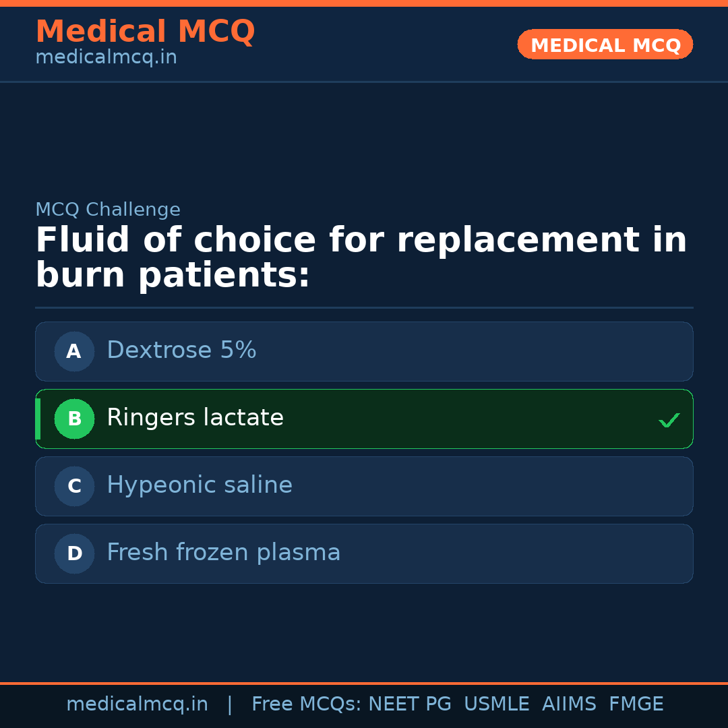728x728 pixels.
Task: Visit the medicalmcq.in footer link
Action: [137, 704]
